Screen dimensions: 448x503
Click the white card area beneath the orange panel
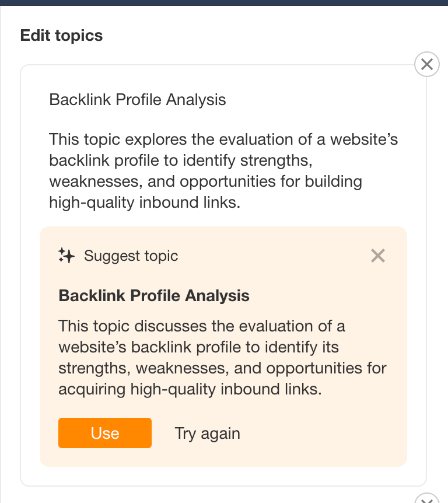click(223, 476)
